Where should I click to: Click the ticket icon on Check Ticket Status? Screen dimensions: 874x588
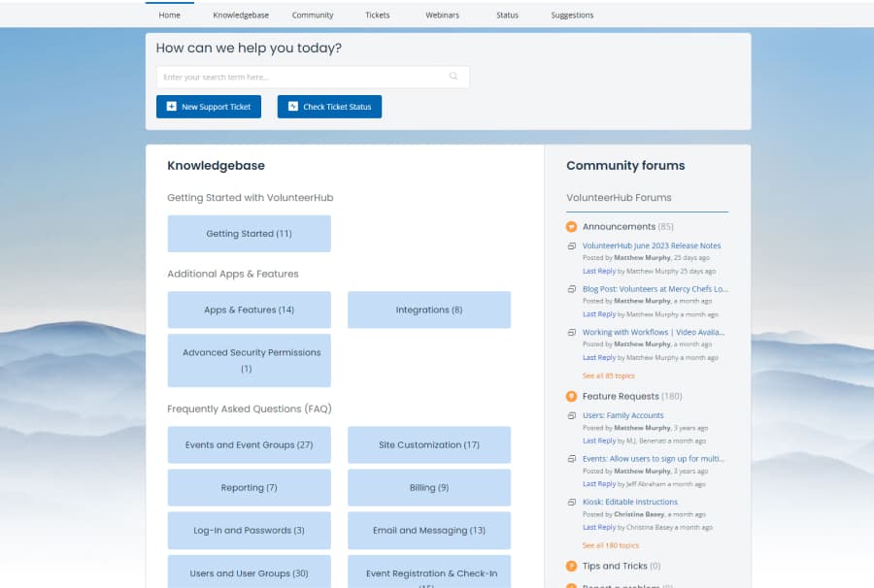click(x=294, y=107)
